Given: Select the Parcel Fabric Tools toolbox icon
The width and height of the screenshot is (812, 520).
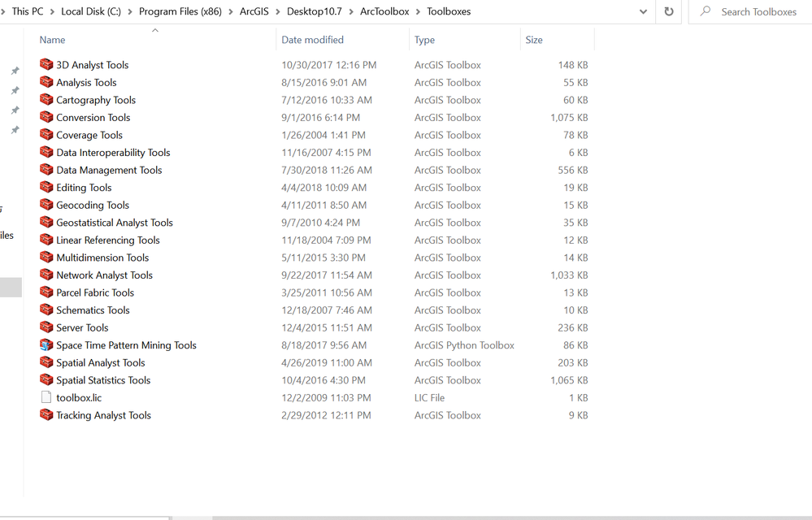Looking at the screenshot, I should [x=46, y=292].
